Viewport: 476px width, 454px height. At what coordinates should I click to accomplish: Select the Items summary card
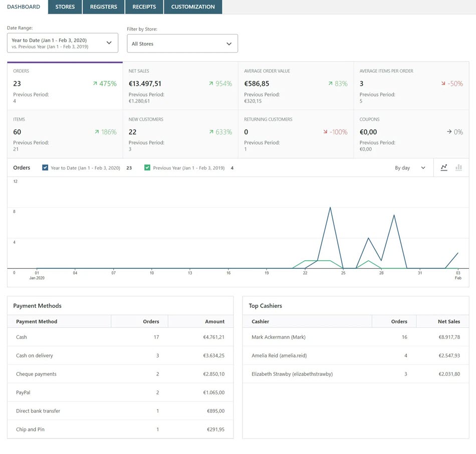[x=65, y=134]
